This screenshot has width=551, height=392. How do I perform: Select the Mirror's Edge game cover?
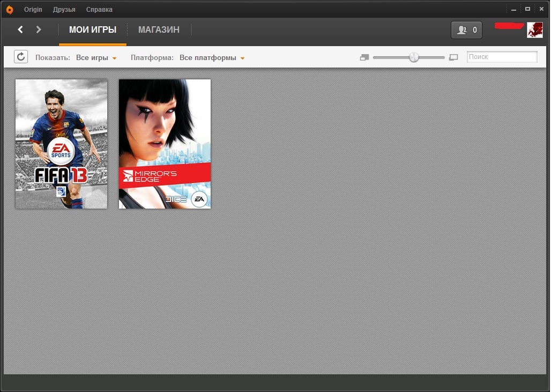[x=165, y=144]
